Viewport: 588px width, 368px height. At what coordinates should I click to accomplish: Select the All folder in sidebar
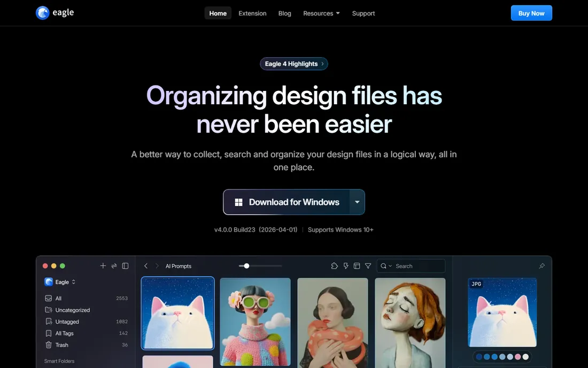pyautogui.click(x=86, y=298)
